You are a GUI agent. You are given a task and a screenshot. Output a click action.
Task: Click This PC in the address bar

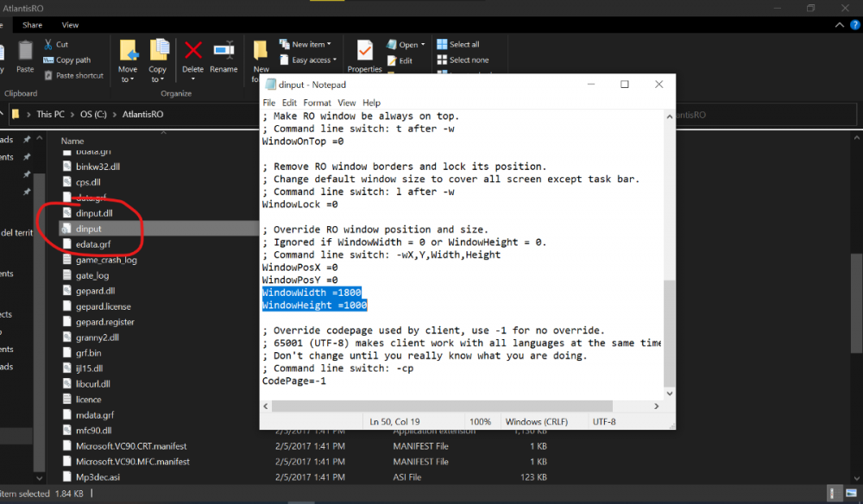[50, 114]
